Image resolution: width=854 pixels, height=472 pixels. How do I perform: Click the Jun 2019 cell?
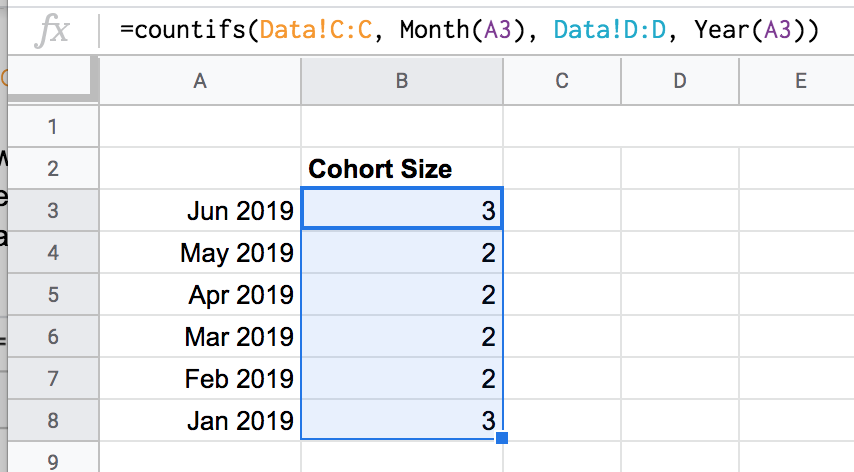pyautogui.click(x=200, y=211)
